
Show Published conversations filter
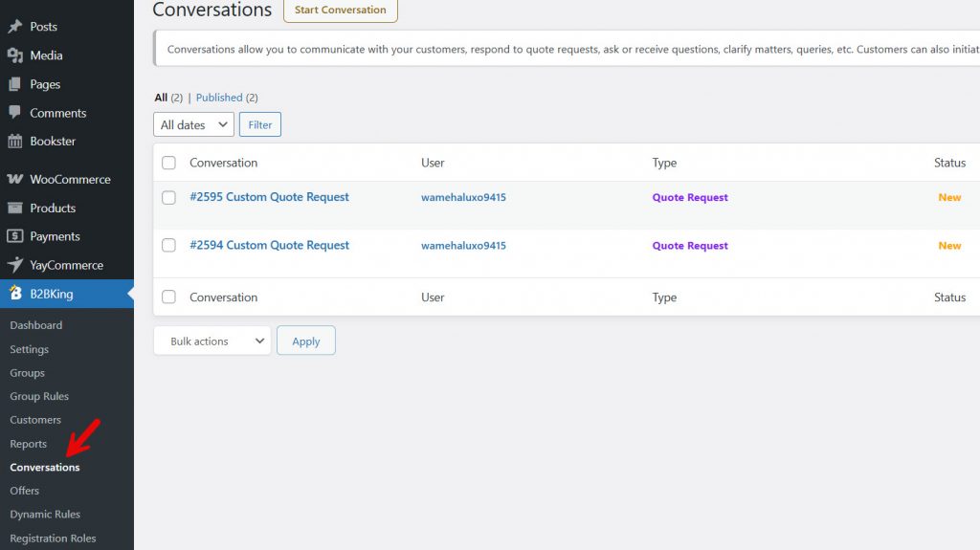(x=219, y=98)
